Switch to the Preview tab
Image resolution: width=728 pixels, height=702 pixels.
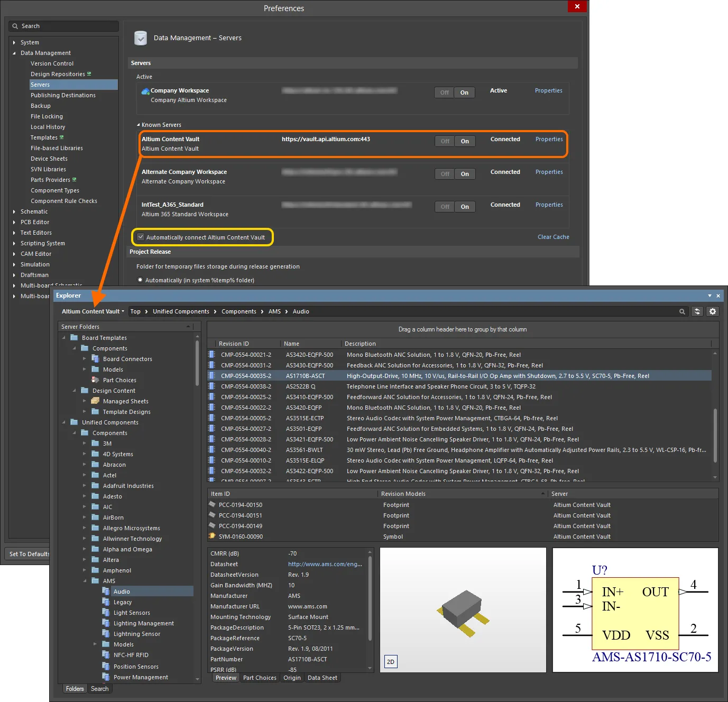[226, 678]
